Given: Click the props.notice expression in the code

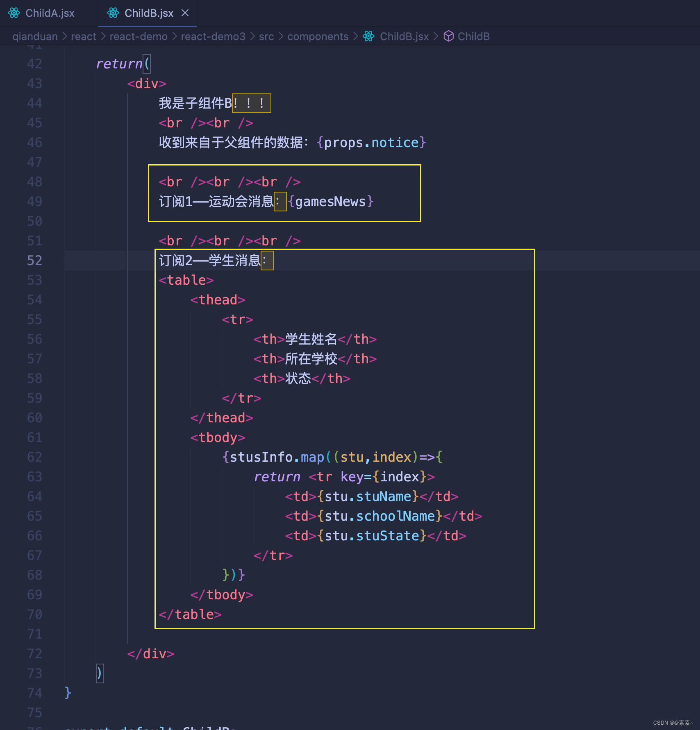Looking at the screenshot, I should (371, 142).
